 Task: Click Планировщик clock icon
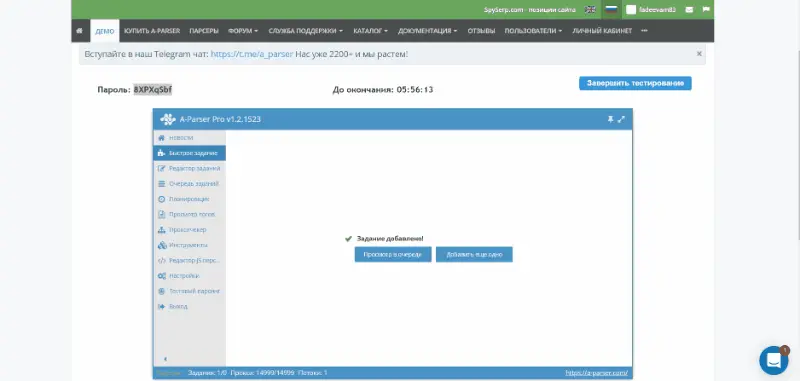(x=161, y=199)
